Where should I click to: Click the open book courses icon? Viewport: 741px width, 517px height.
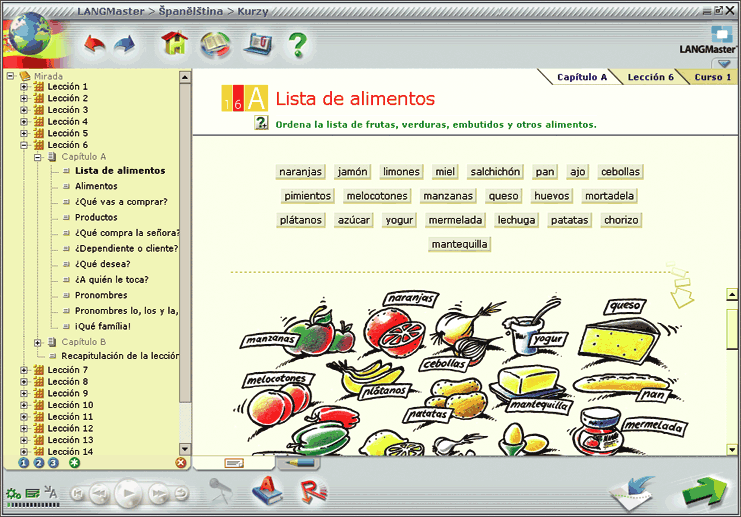(214, 45)
